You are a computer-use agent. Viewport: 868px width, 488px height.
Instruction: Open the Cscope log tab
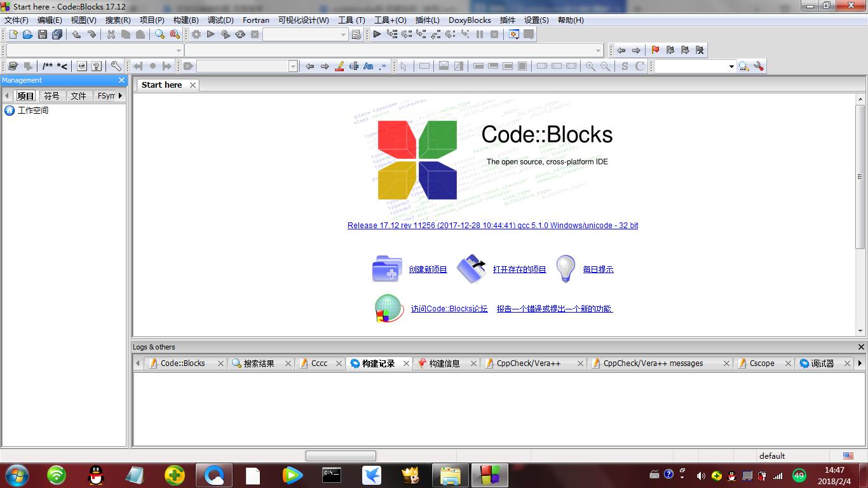click(762, 363)
